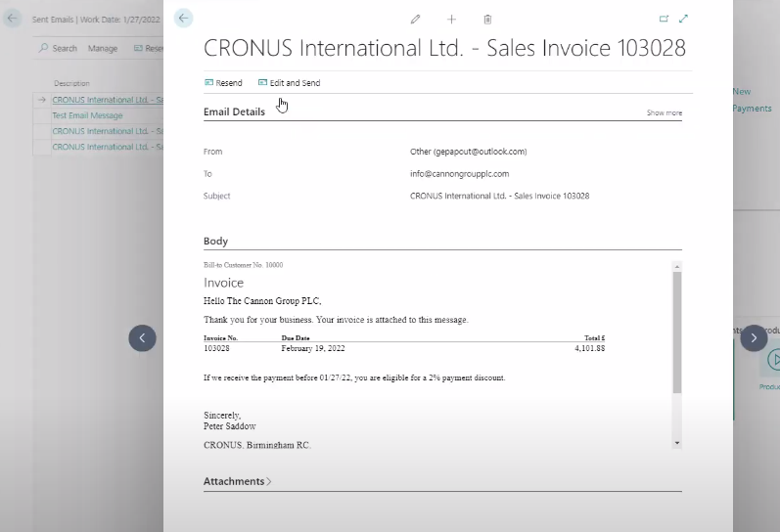
Task: Click Search in Sent Emails page
Action: pyautogui.click(x=58, y=48)
